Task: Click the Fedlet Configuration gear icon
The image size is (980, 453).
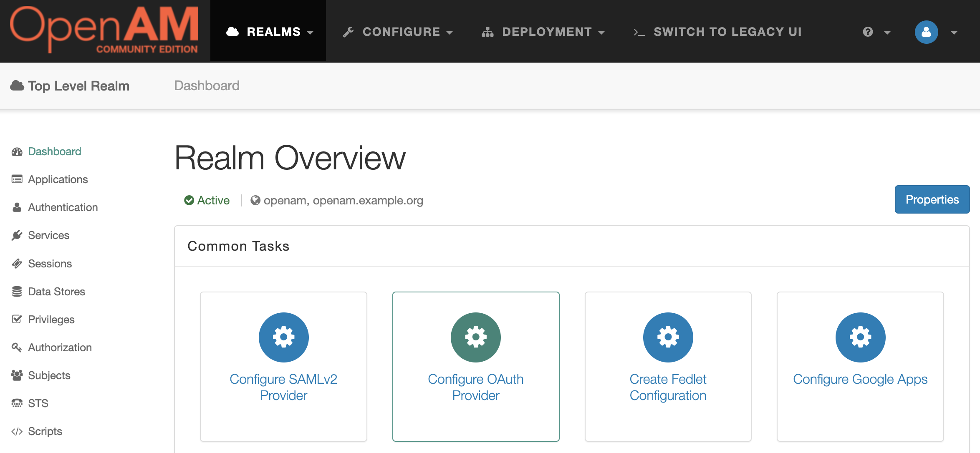Action: [668, 337]
